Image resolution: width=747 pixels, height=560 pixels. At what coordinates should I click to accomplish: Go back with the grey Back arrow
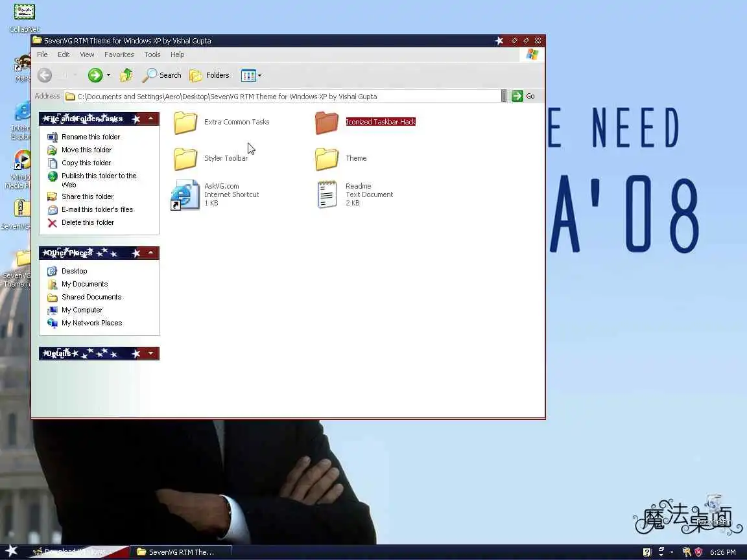pos(45,75)
